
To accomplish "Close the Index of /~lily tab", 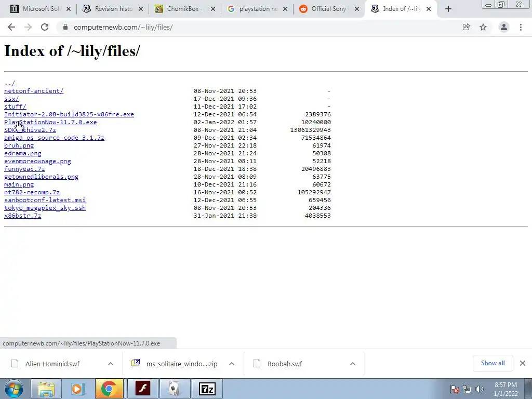I will [429, 9].
